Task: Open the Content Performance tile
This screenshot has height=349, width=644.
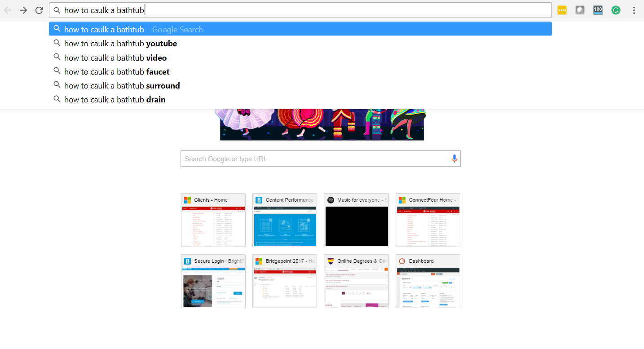Action: point(285,220)
